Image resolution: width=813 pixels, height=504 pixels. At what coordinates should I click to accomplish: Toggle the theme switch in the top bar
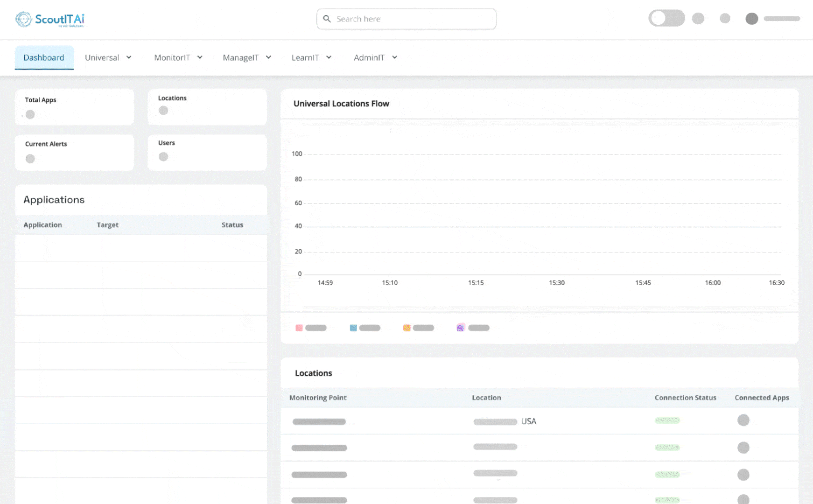click(666, 18)
